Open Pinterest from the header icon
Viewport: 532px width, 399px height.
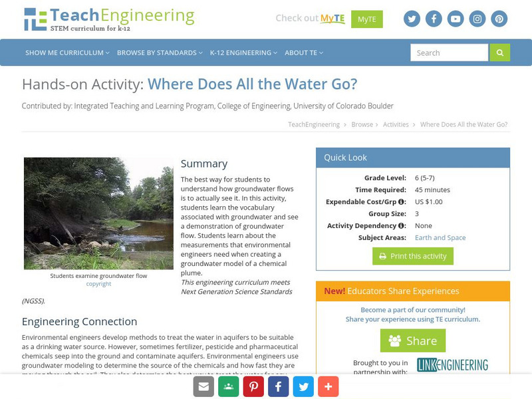tap(498, 19)
